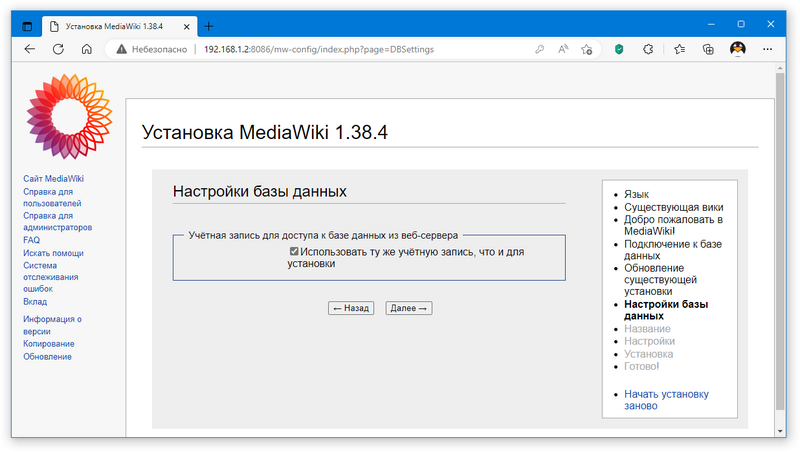Click the Искать помощи link
The height and width of the screenshot is (452, 800).
(53, 253)
